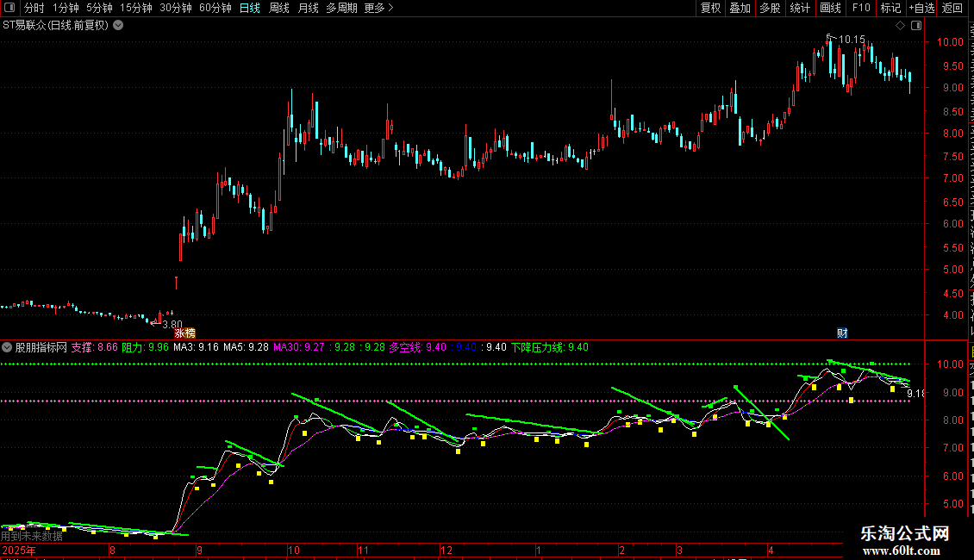Click month 12 on the time axis

[x=446, y=550]
